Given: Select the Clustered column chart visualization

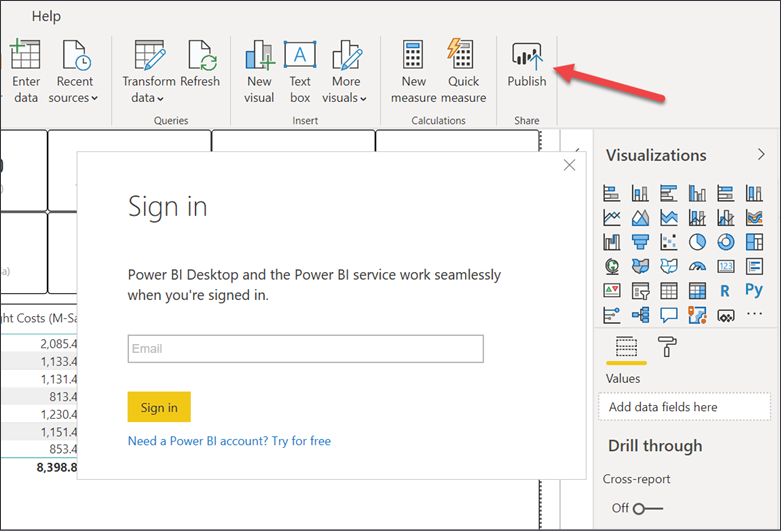Looking at the screenshot, I should pyautogui.click(x=697, y=193).
